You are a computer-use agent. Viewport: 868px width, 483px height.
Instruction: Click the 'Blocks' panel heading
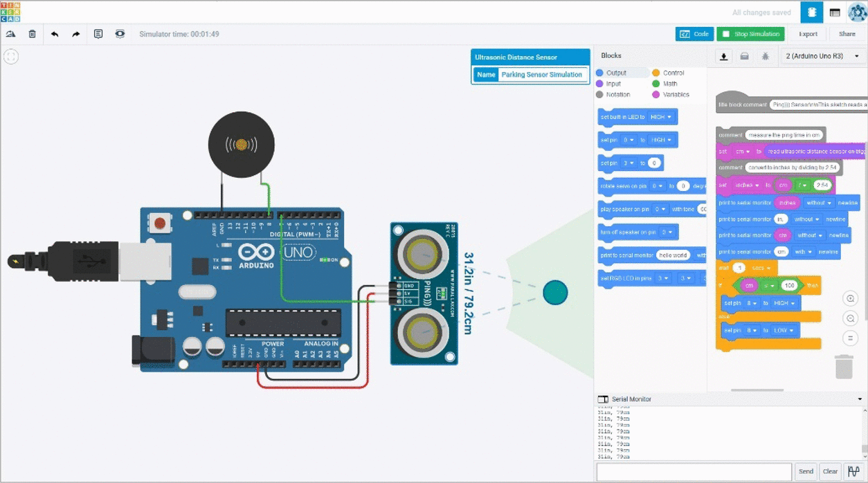point(611,55)
